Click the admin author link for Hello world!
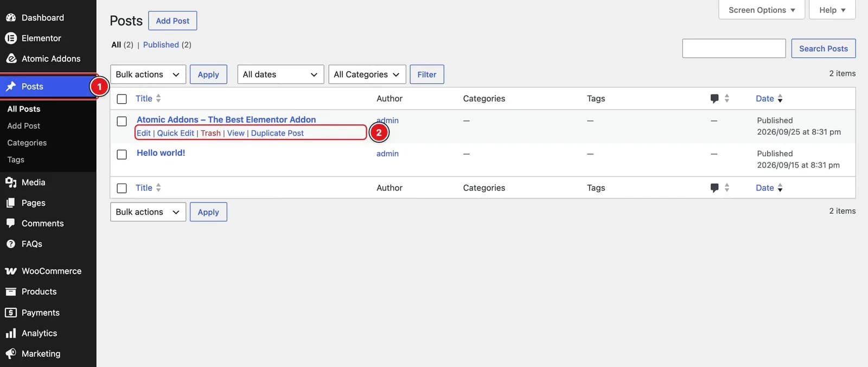 click(x=387, y=154)
